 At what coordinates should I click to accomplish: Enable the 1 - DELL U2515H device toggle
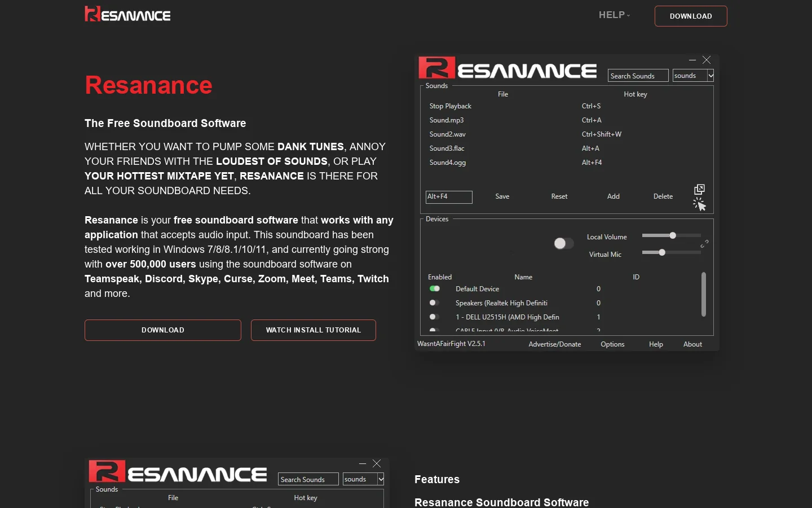coord(434,317)
